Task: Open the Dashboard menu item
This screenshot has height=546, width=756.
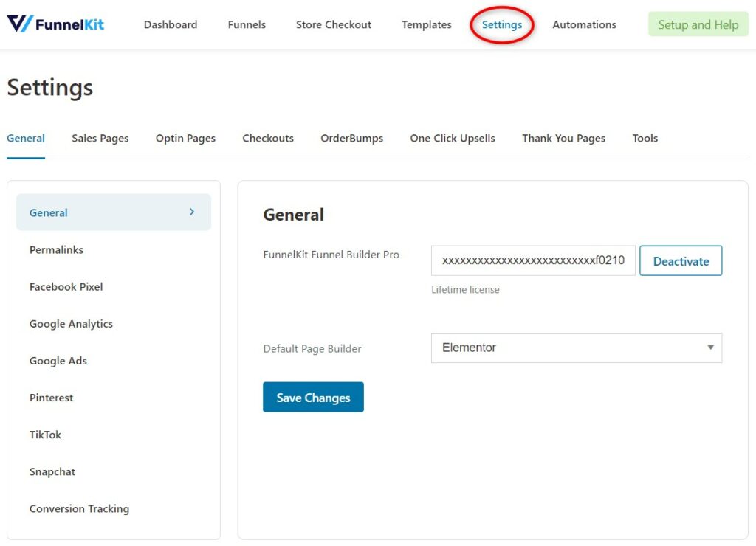Action: pos(171,24)
